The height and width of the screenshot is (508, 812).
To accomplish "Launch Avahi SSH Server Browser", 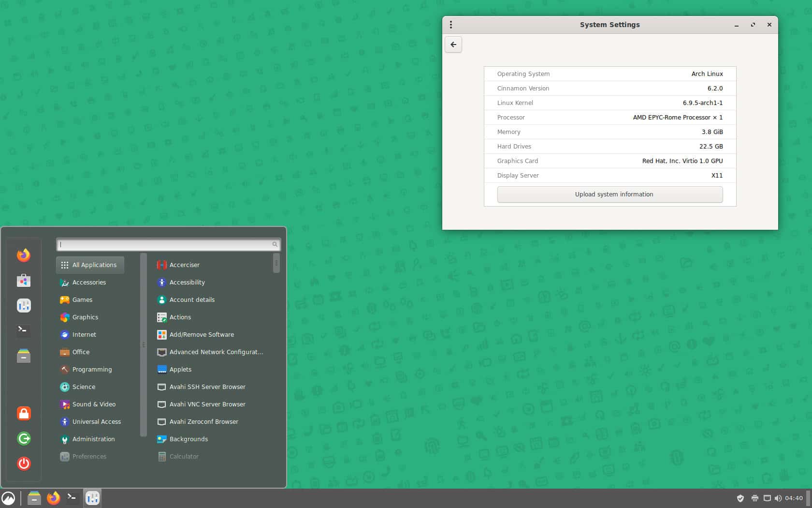I will (207, 387).
